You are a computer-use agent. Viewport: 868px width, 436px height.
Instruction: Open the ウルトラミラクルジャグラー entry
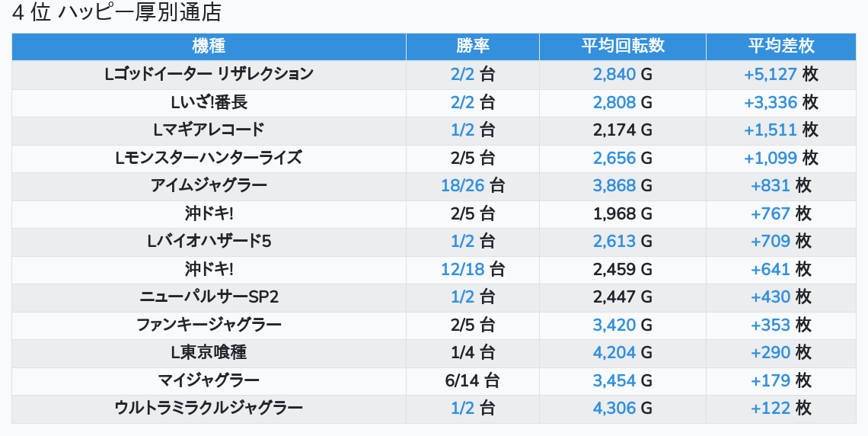click(209, 409)
